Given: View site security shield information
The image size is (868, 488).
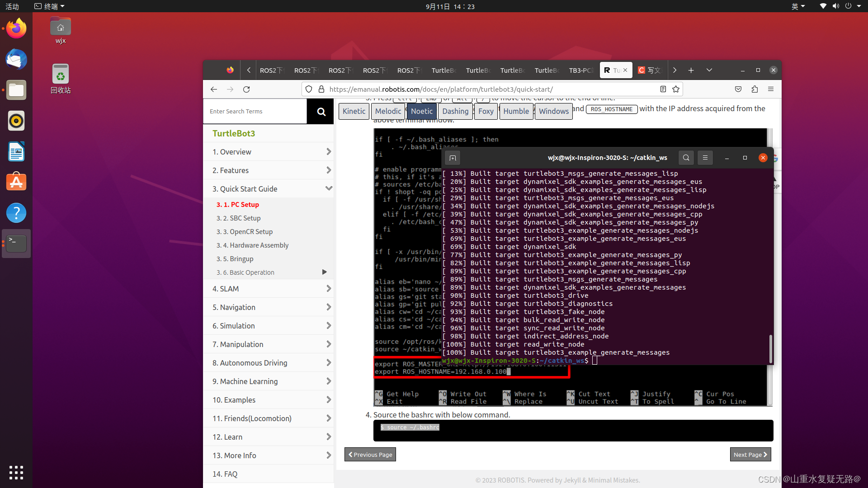Looking at the screenshot, I should 309,89.
